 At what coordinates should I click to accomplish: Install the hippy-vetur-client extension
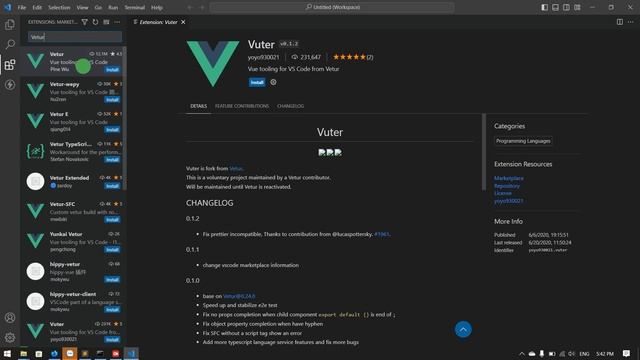[112, 310]
